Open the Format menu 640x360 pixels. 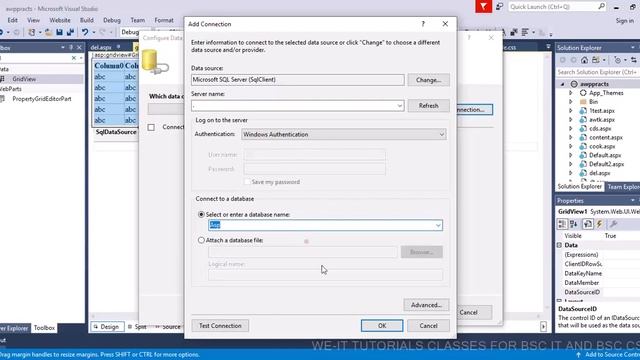click(x=164, y=20)
